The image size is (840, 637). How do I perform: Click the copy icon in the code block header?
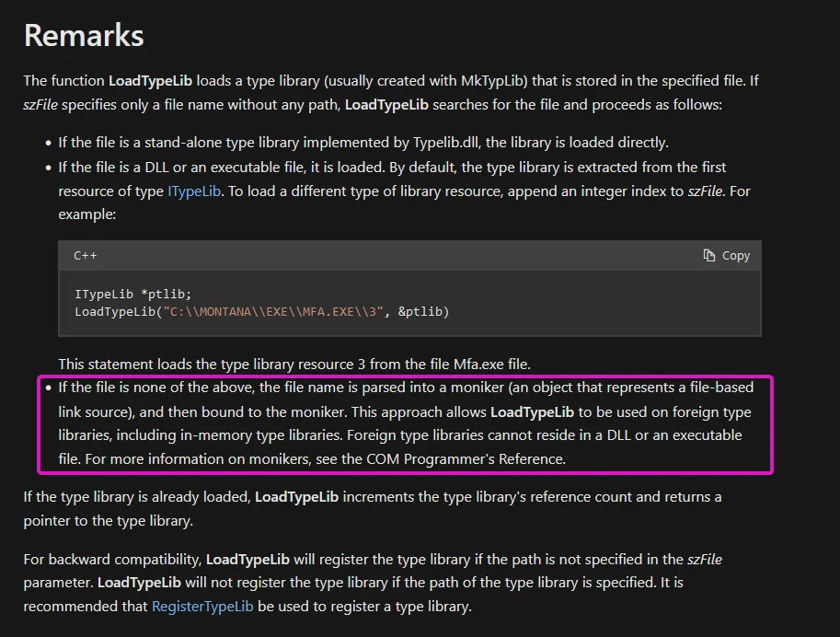[x=709, y=256]
